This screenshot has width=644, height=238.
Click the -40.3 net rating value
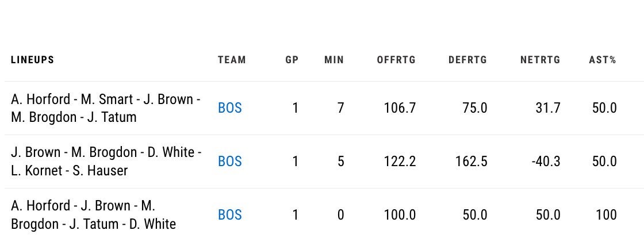pyautogui.click(x=546, y=162)
